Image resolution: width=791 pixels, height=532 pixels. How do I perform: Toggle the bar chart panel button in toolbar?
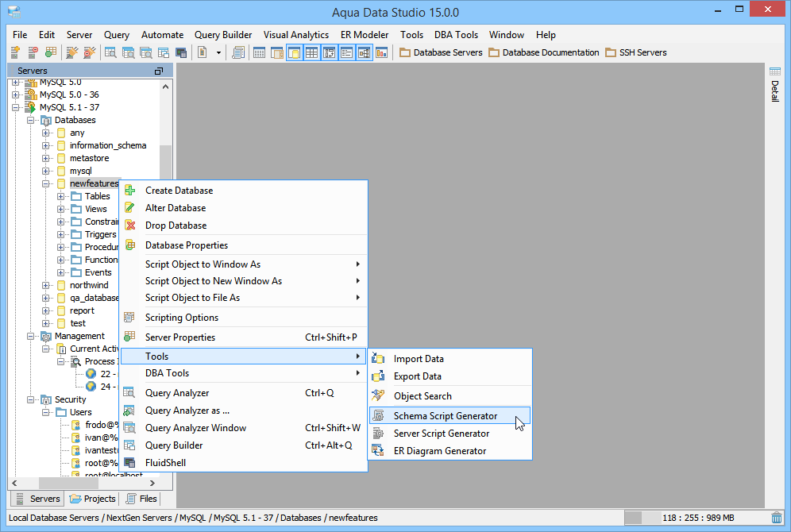point(382,52)
